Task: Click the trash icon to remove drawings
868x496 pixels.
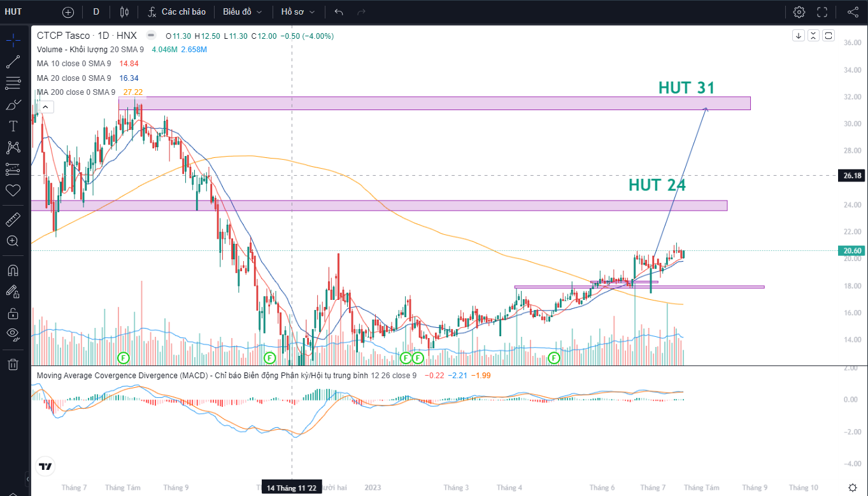Action: 13,364
